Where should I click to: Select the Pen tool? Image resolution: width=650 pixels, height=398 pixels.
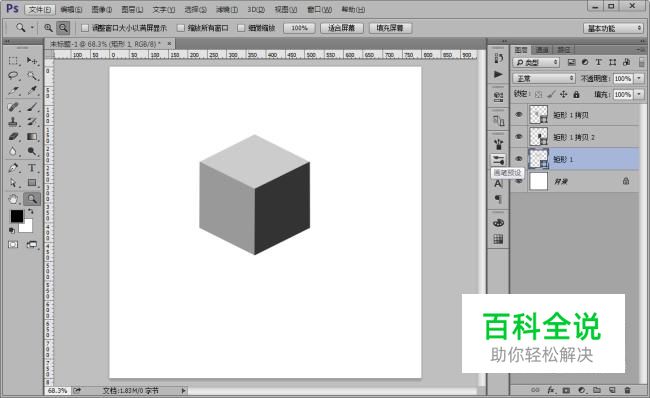[x=13, y=168]
